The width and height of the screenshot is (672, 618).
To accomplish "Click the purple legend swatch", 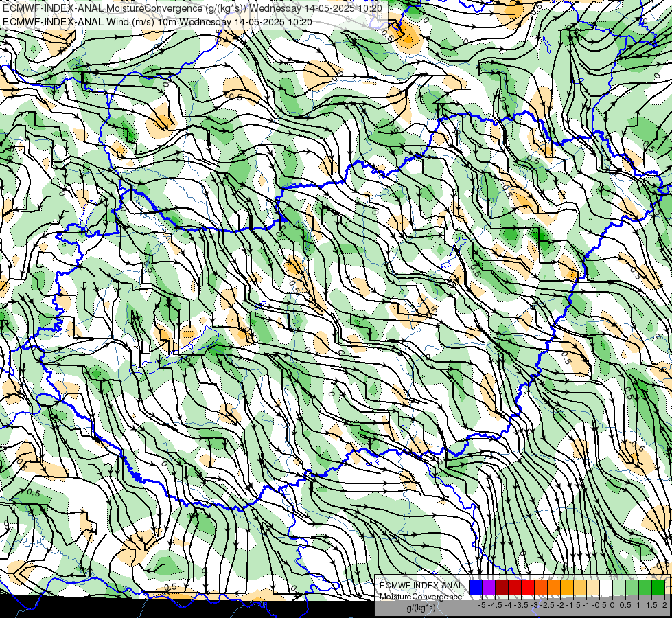I will point(489,588).
